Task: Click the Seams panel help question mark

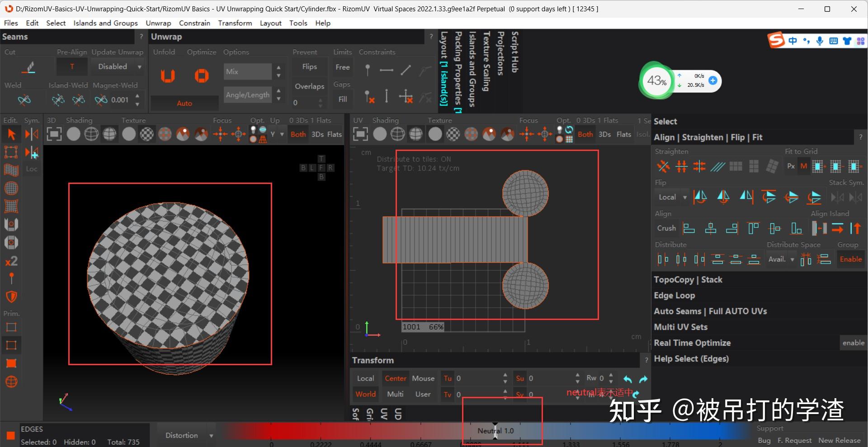Action: click(x=141, y=37)
